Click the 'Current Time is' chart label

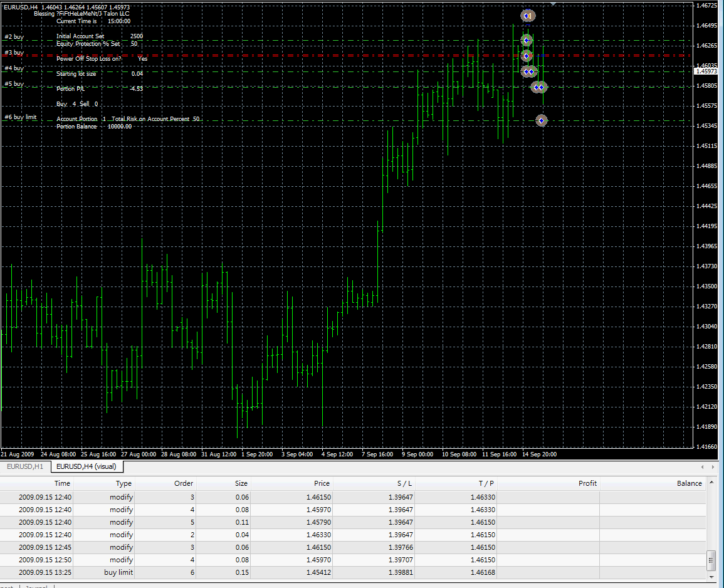point(76,21)
